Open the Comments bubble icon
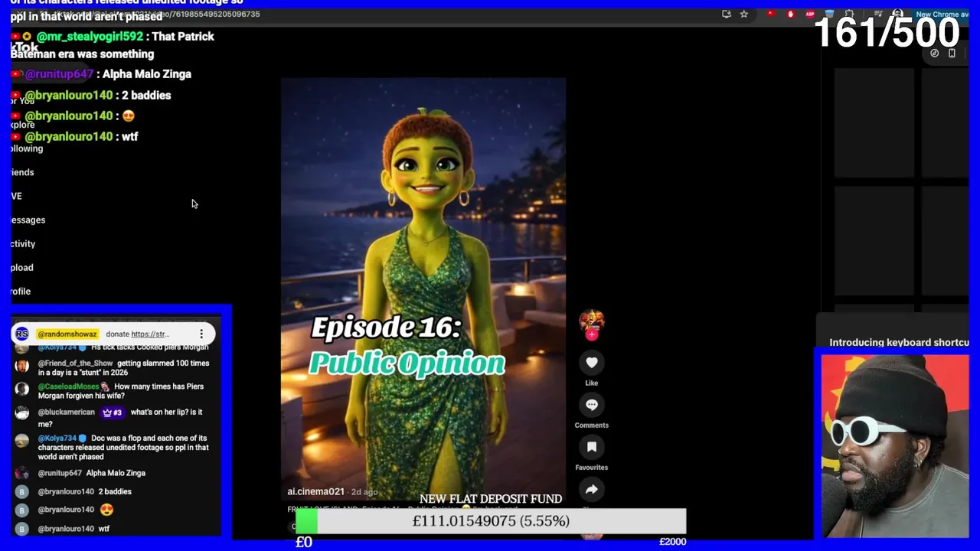This screenshot has height=551, width=980. tap(591, 405)
